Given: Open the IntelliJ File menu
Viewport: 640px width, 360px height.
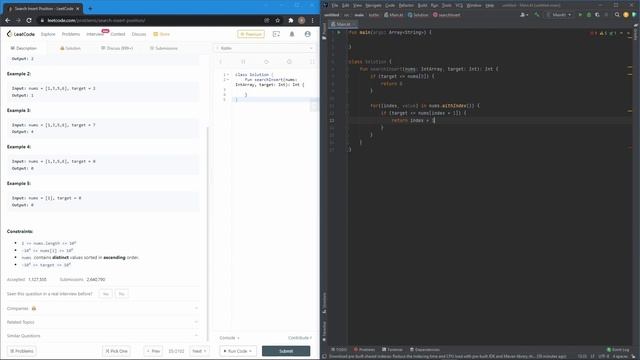Looking at the screenshot, I should pyautogui.click(x=335, y=5).
